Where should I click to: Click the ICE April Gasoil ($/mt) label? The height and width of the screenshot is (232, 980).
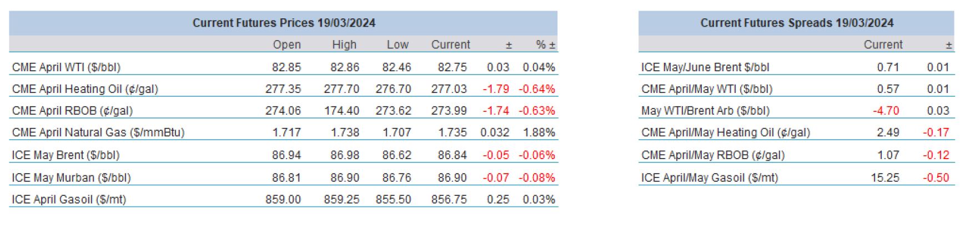click(x=69, y=199)
